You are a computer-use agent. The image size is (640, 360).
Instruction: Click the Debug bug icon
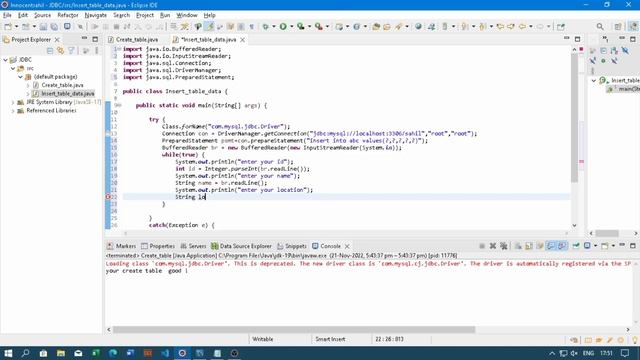(x=266, y=27)
